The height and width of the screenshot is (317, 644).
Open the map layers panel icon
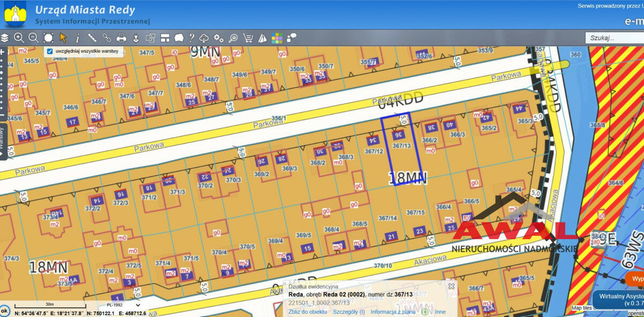[5, 38]
